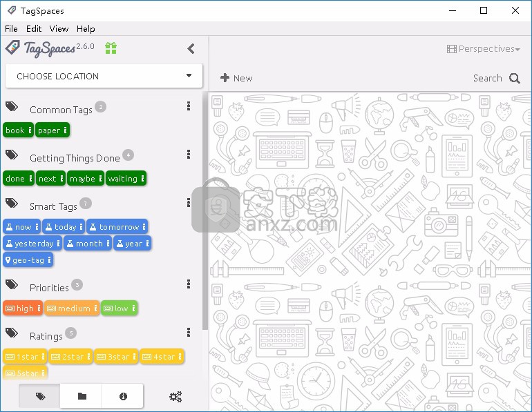Viewport: 532px width, 412px height.
Task: Select the 5star rating tag
Action: click(x=25, y=373)
